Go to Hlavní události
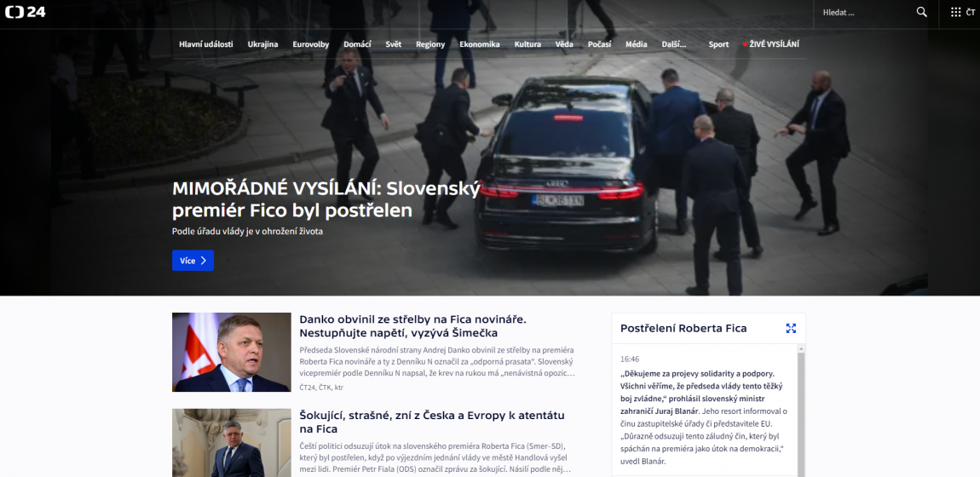The image size is (980, 477). point(205,44)
